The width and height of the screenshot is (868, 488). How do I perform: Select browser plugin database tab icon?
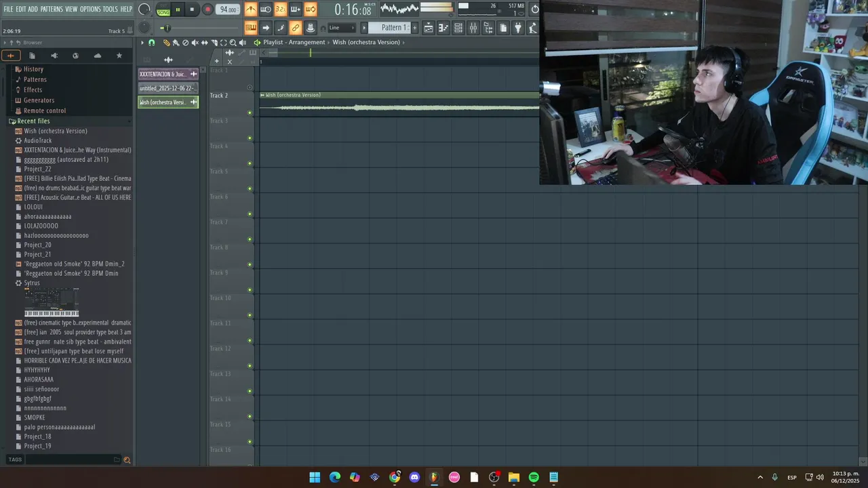(54, 56)
